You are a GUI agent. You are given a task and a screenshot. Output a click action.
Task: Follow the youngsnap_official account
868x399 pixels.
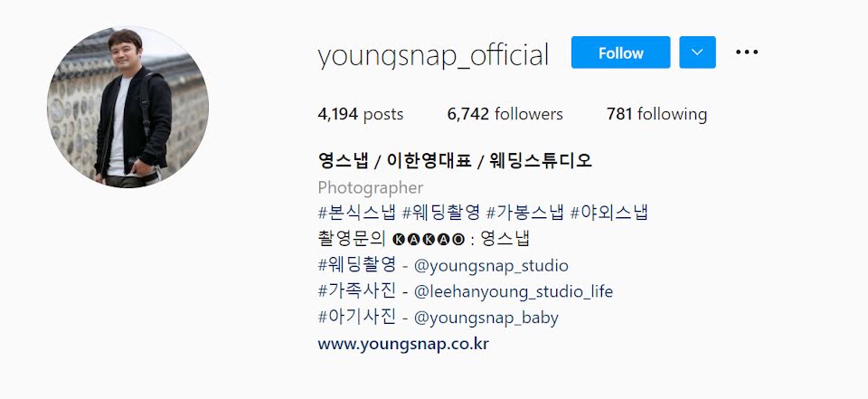[620, 52]
